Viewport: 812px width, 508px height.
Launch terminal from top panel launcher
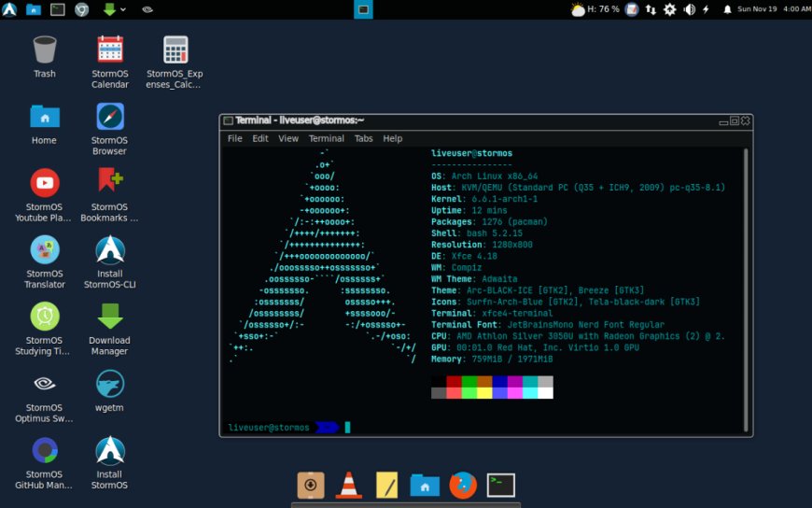[x=58, y=9]
